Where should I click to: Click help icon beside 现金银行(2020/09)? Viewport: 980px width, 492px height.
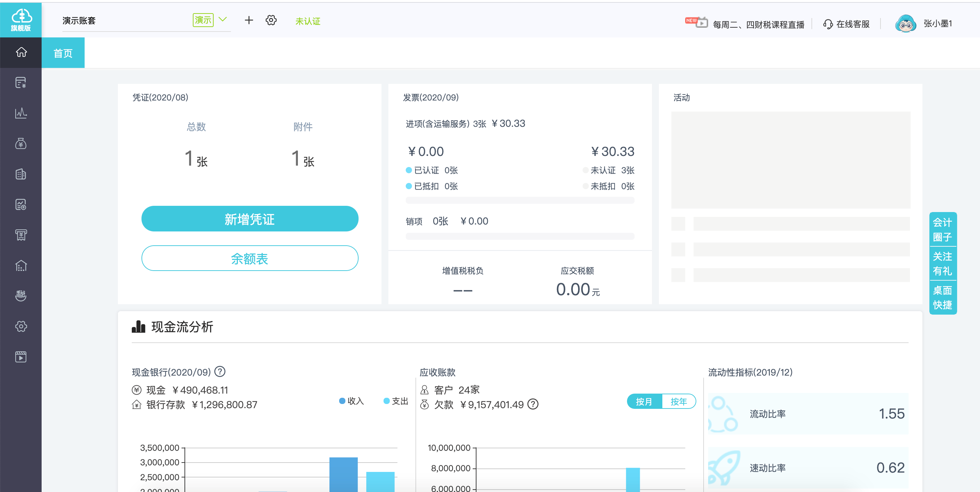click(220, 371)
